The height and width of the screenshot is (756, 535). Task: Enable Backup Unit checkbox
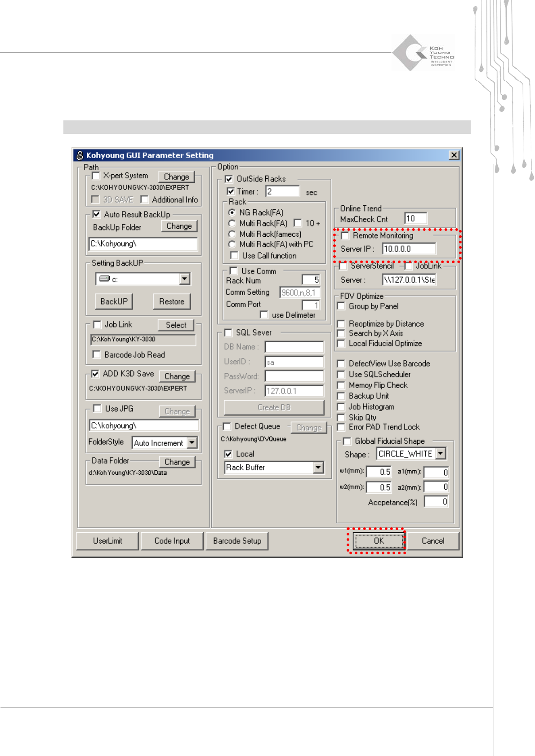341,396
